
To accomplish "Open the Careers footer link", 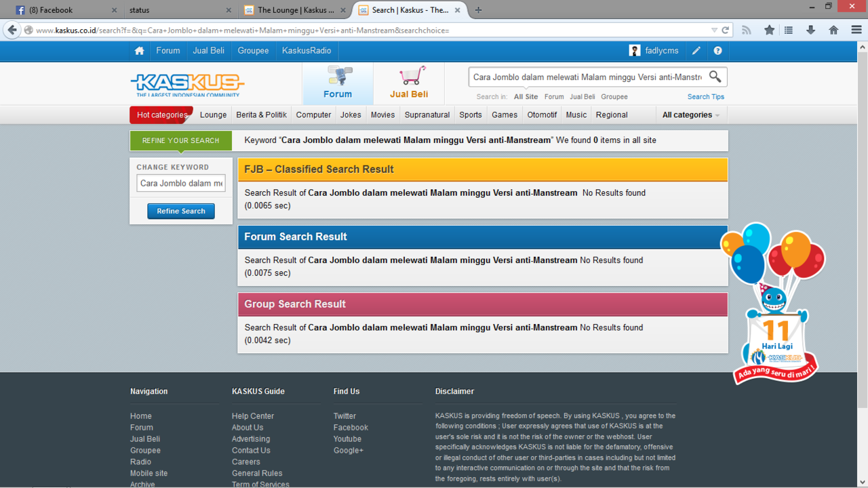I will [246, 462].
